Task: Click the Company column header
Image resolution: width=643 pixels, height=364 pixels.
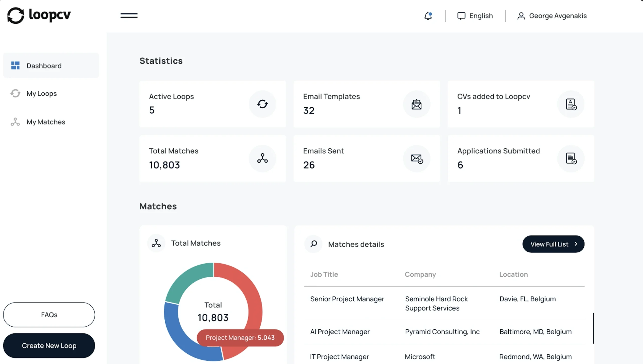Action: pos(420,274)
